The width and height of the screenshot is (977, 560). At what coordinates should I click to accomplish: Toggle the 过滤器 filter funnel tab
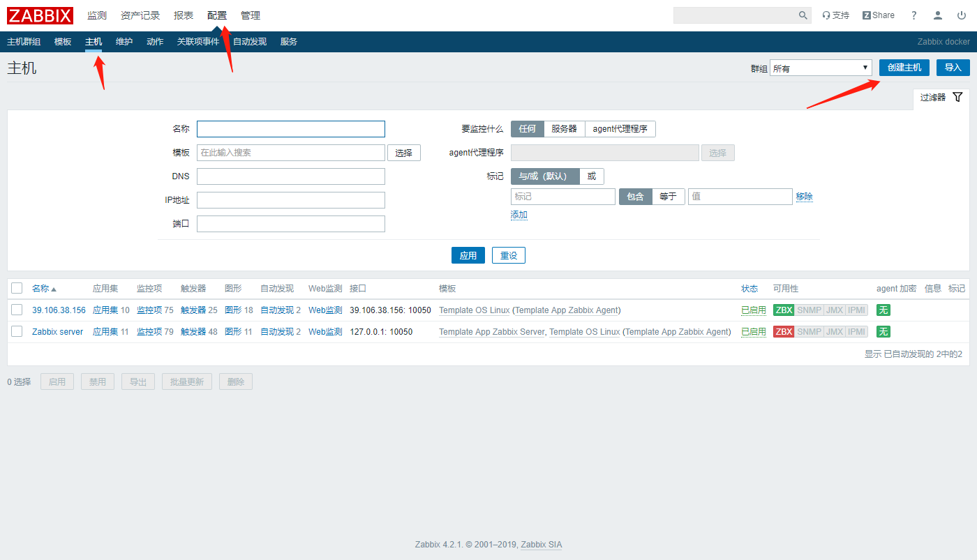[941, 98]
